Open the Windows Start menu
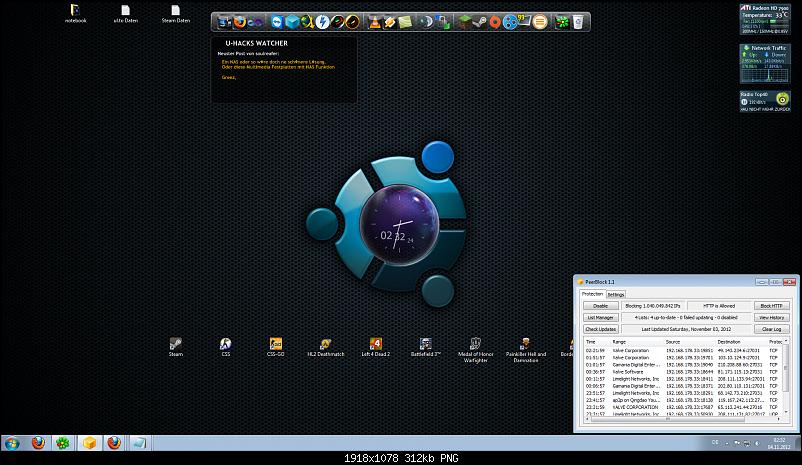Image resolution: width=802 pixels, height=465 pixels. tap(12, 443)
